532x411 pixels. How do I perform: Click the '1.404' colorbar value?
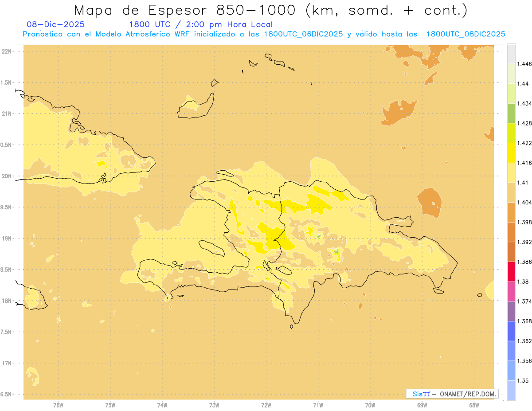pyautogui.click(x=525, y=202)
